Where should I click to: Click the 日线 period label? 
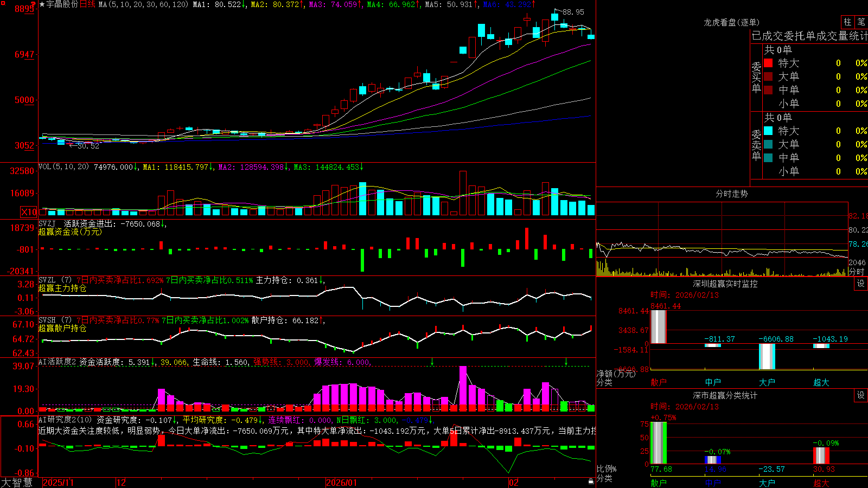(87, 4)
